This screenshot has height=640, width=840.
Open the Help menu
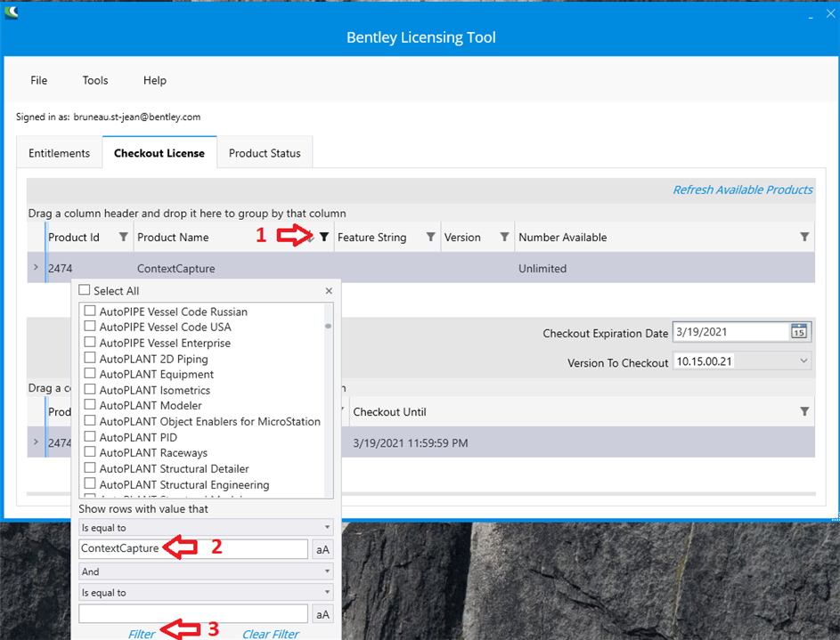point(155,80)
